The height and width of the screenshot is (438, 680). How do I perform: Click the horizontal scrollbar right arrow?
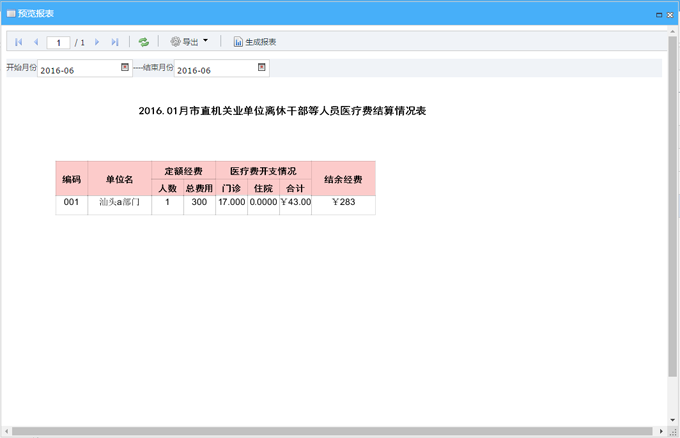click(x=661, y=431)
